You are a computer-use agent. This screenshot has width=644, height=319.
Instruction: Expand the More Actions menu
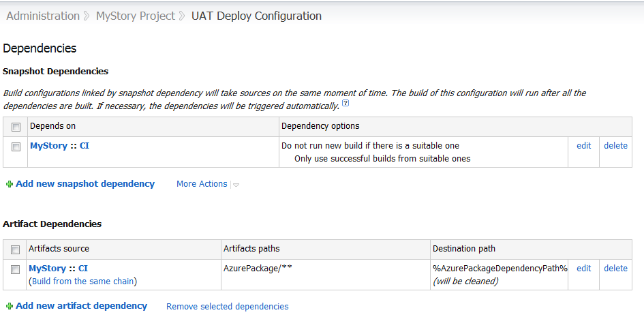pyautogui.click(x=202, y=184)
